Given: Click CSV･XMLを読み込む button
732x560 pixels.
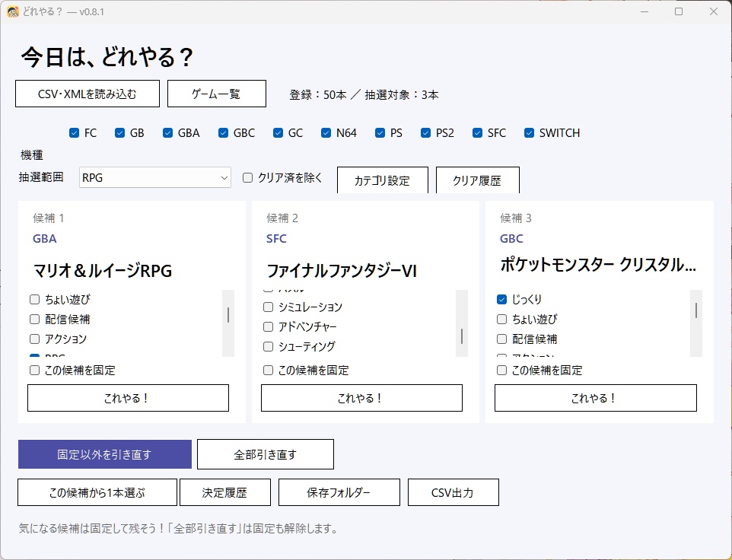Looking at the screenshot, I should click(x=88, y=94).
